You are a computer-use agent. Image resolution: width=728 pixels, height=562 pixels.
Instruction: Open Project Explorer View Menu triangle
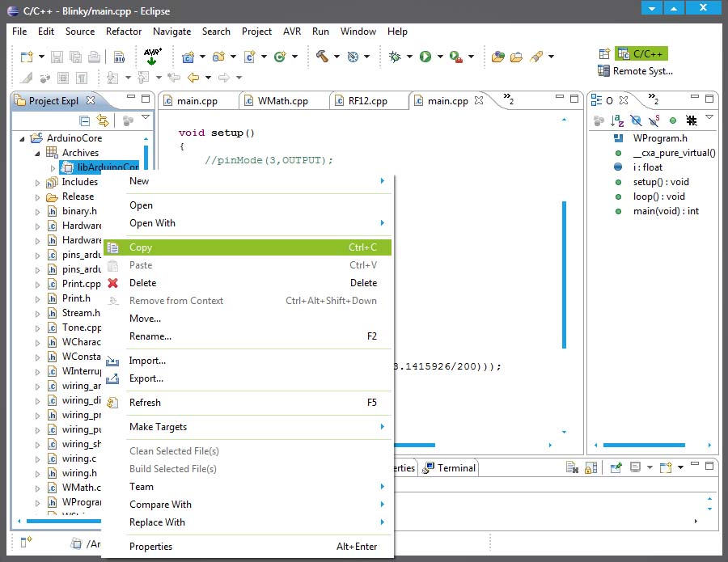point(146,117)
